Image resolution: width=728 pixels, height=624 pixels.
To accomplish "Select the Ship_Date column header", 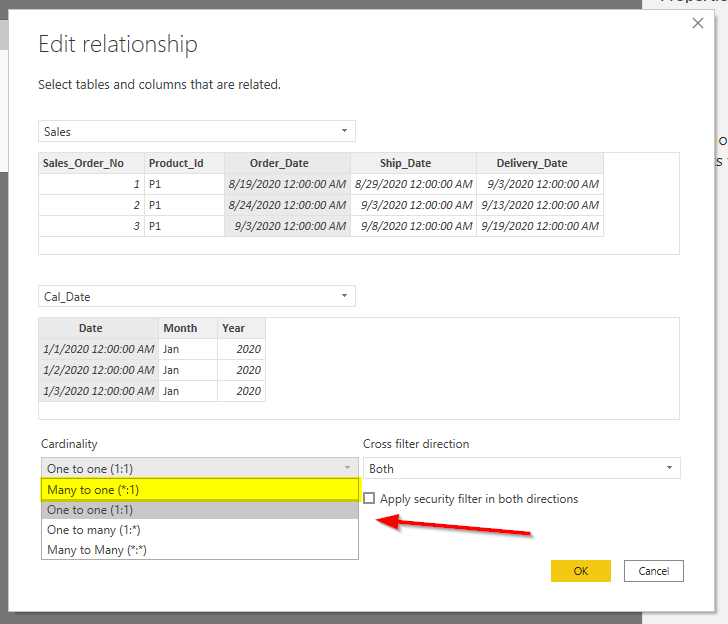I will (x=414, y=163).
